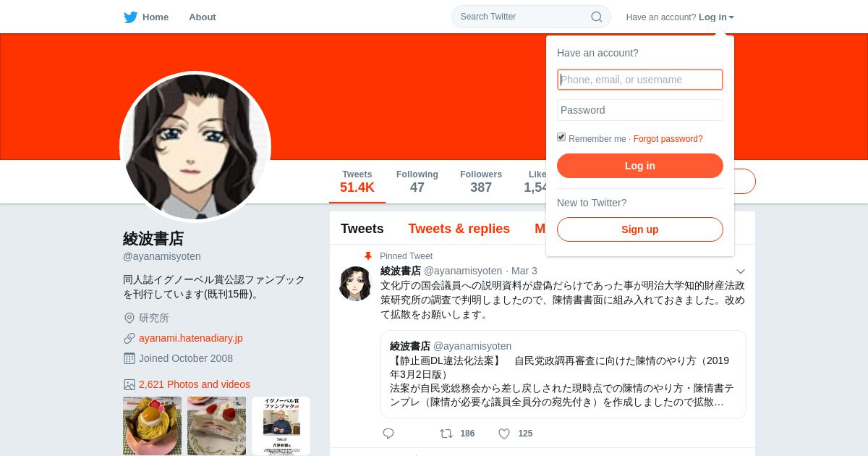Reply to the pinned tweet
Viewport: 868px width, 456px height.
[x=388, y=434]
